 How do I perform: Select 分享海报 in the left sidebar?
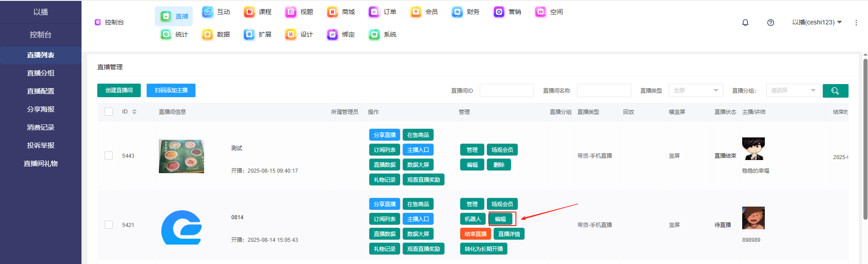(41, 109)
